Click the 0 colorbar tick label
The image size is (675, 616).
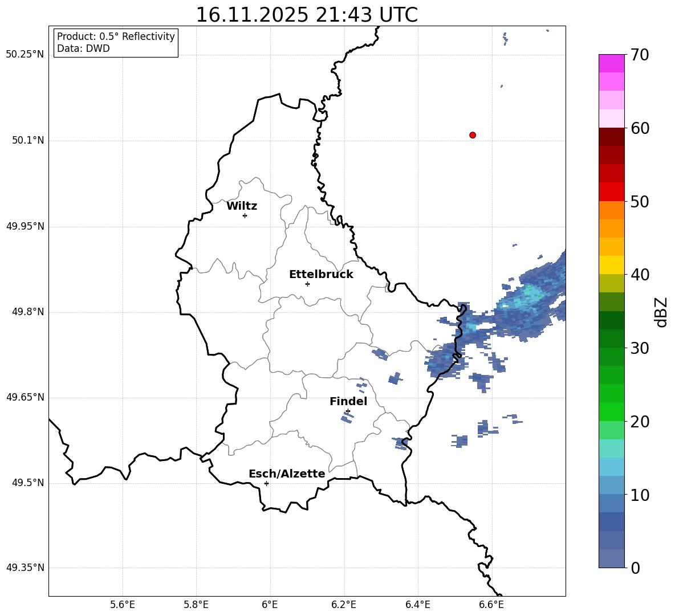[635, 568]
